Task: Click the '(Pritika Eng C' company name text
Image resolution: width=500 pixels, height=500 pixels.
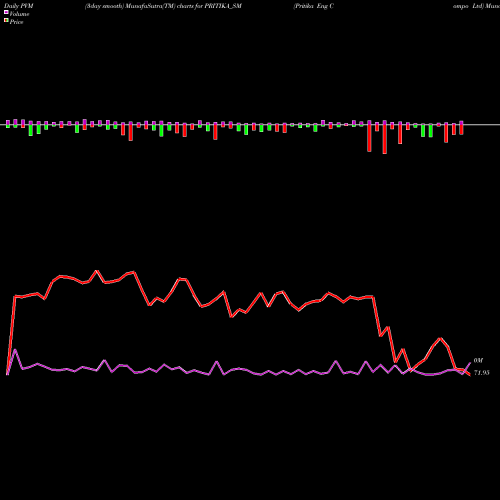Action: 313,6
